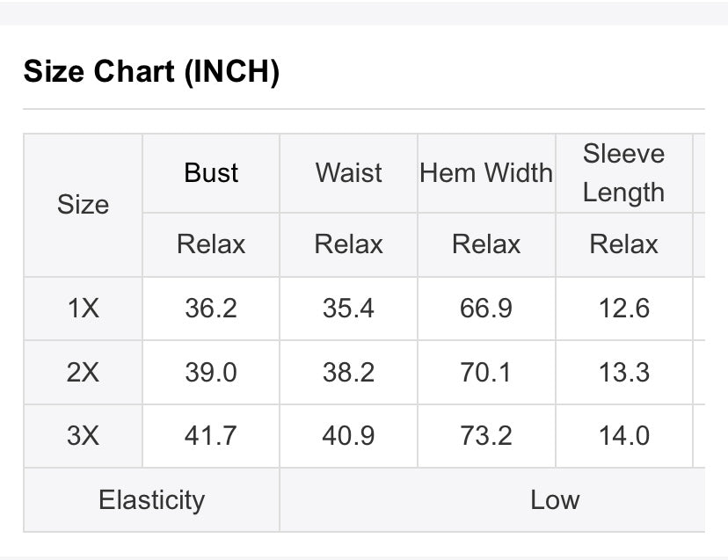
Task: Select the 3X size row label
Action: tap(84, 436)
